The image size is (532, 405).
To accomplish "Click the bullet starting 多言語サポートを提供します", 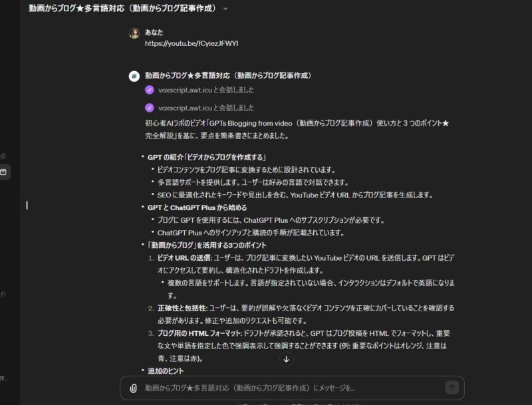I will tap(253, 182).
